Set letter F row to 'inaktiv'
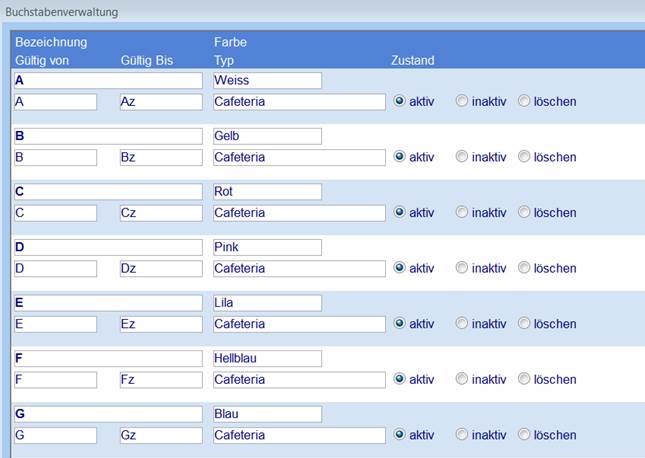The image size is (645, 458). point(462,379)
